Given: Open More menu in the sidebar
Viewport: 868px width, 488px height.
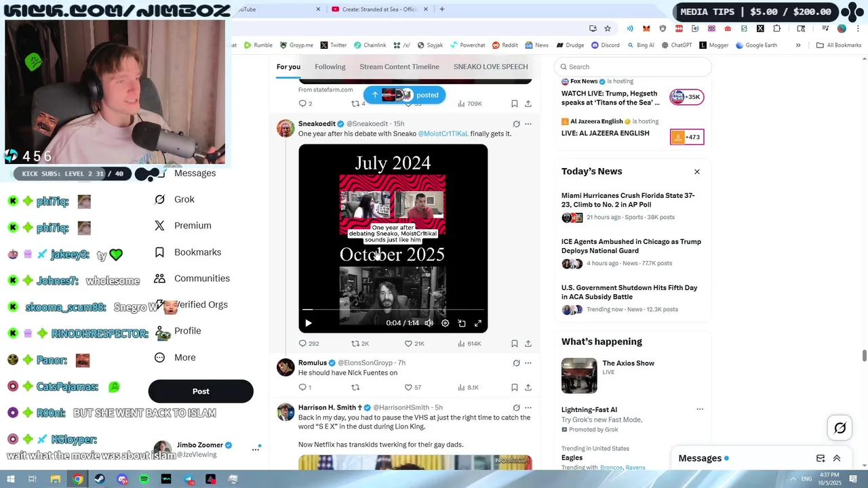Looking at the screenshot, I should (x=175, y=357).
